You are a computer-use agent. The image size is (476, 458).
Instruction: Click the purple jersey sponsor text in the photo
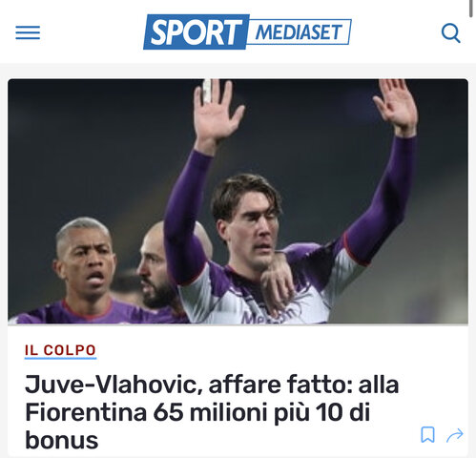267,317
